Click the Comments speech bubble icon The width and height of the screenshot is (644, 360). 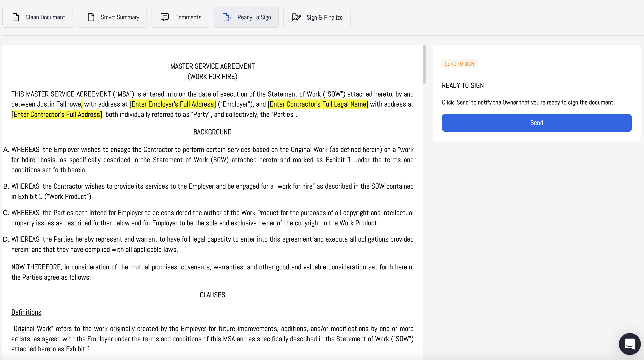pos(165,17)
